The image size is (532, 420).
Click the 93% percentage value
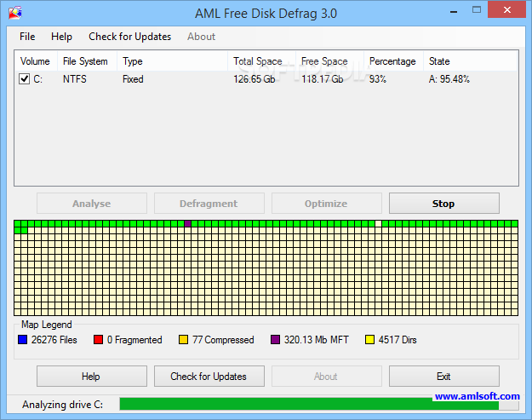tap(378, 79)
